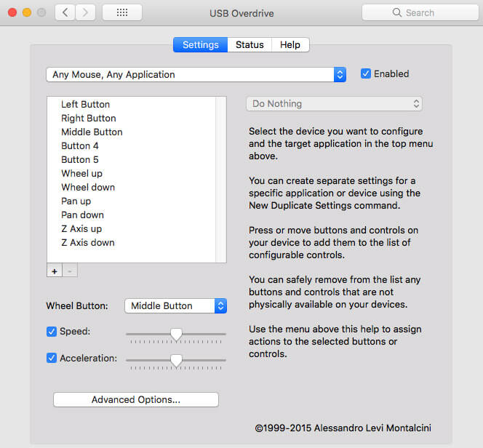This screenshot has width=483, height=448.
Task: Select Right Button in the list
Action: point(132,119)
